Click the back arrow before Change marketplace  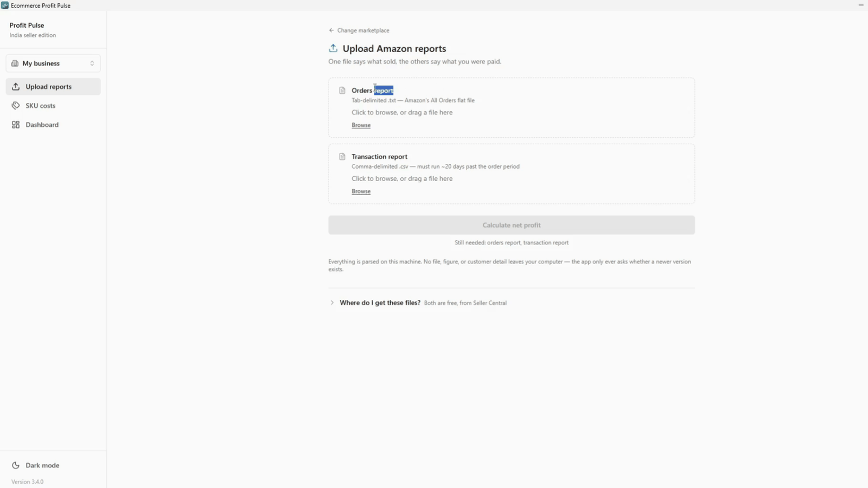[x=331, y=30]
